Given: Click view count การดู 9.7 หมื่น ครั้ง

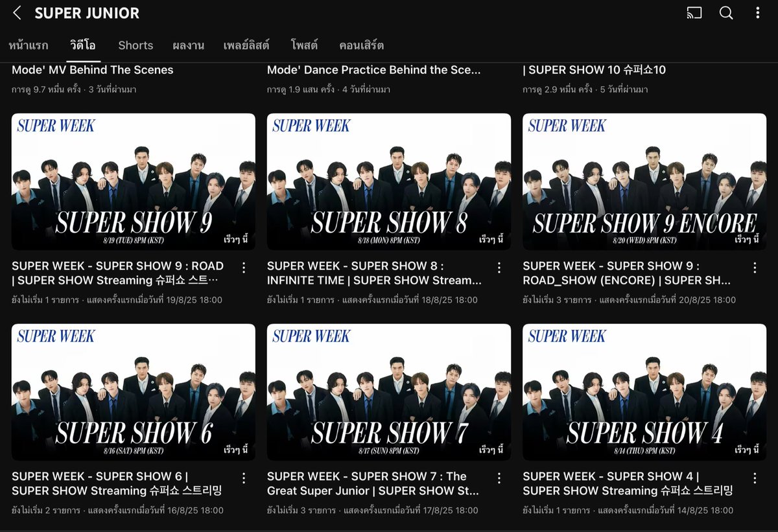Looking at the screenshot, I should click(46, 89).
